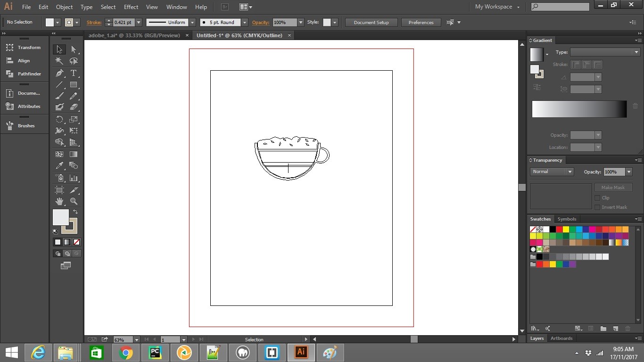Viewport: 644px width, 362px height.
Task: Select the Lasso tool
Action: pos(74,61)
